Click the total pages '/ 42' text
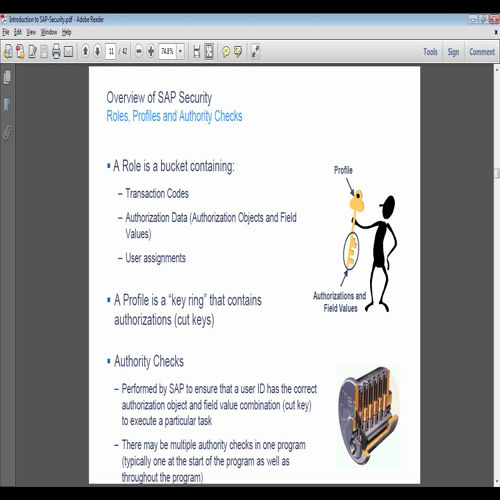 (x=123, y=51)
